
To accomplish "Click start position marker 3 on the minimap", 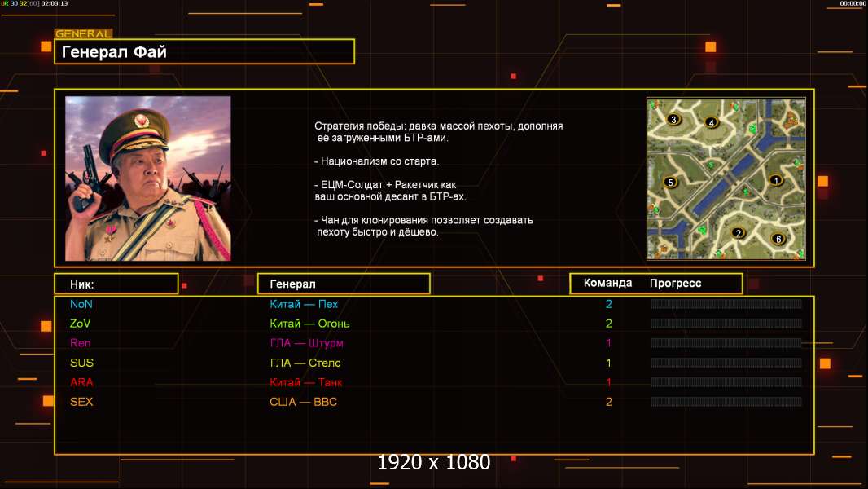I will [x=673, y=119].
